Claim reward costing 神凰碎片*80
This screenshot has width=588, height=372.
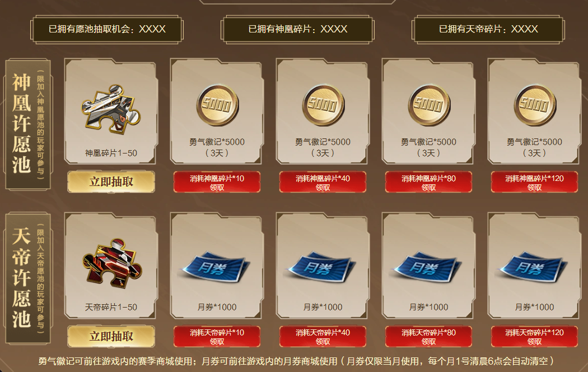(428, 182)
